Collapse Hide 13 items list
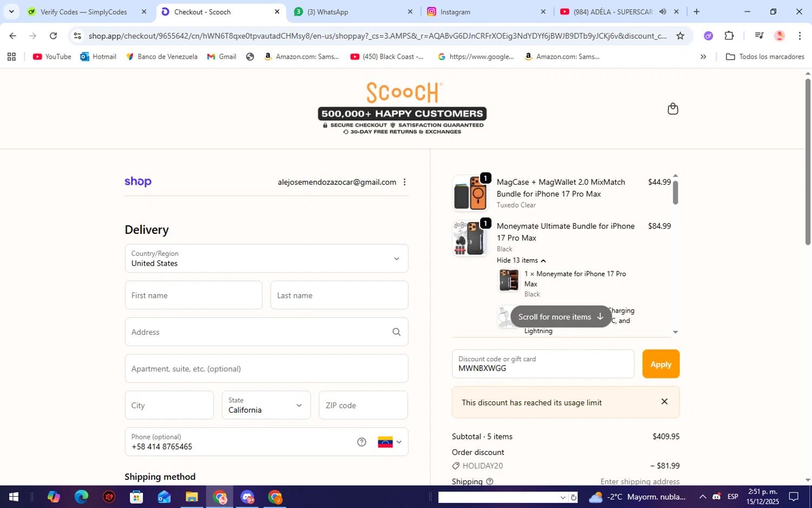Screen dimensions: 812x508 tap(521, 260)
